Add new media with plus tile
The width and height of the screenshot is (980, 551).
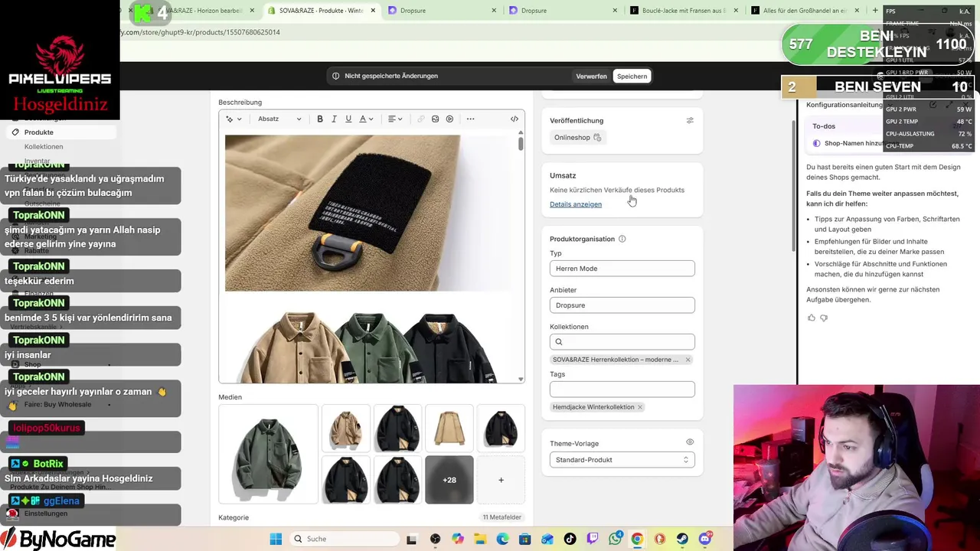[501, 480]
